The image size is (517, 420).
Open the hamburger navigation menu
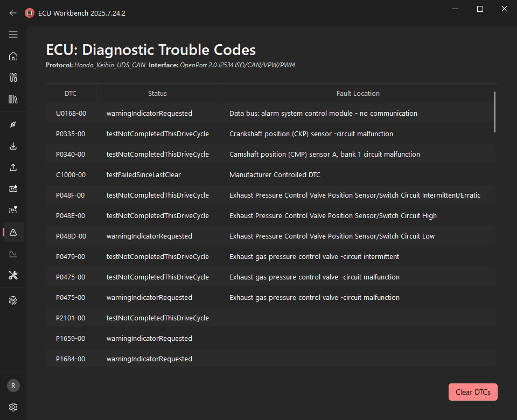click(x=13, y=34)
